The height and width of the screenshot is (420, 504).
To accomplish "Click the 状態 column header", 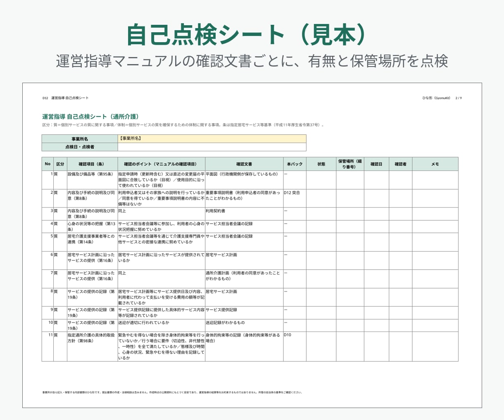I will click(321, 164).
